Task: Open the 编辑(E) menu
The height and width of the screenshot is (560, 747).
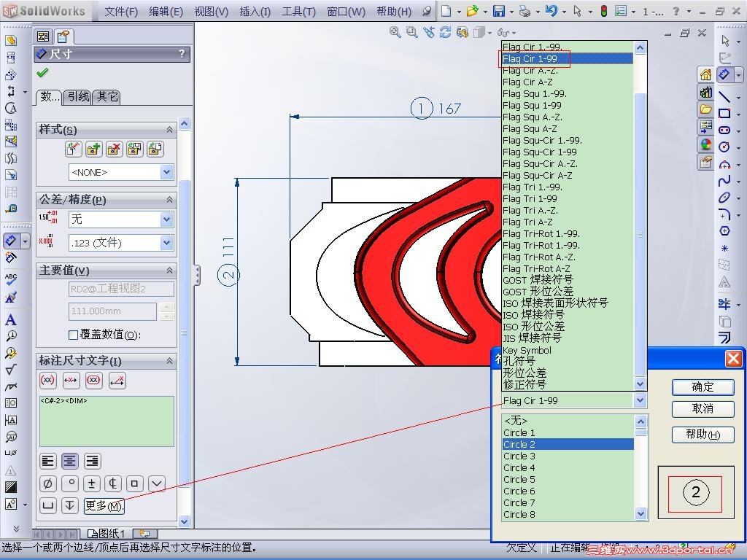Action: pos(166,12)
